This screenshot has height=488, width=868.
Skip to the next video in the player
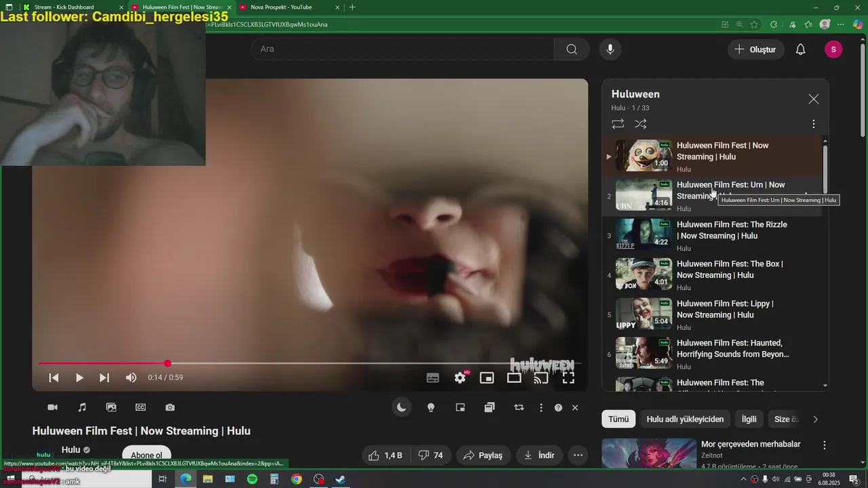coord(104,378)
